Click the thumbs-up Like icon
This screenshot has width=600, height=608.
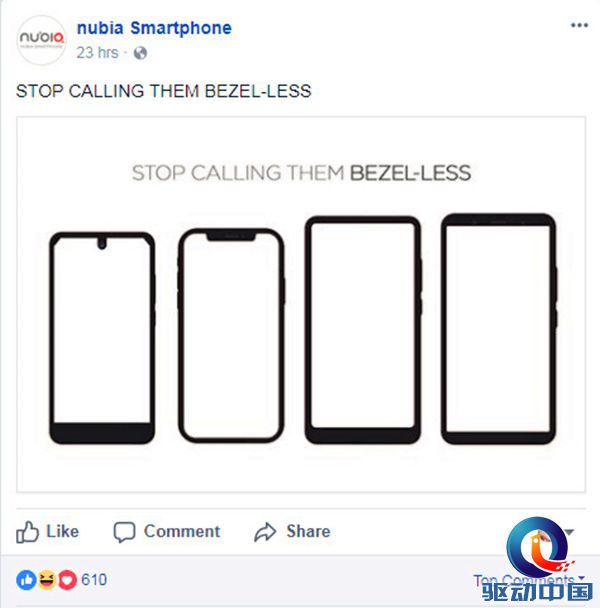click(27, 532)
